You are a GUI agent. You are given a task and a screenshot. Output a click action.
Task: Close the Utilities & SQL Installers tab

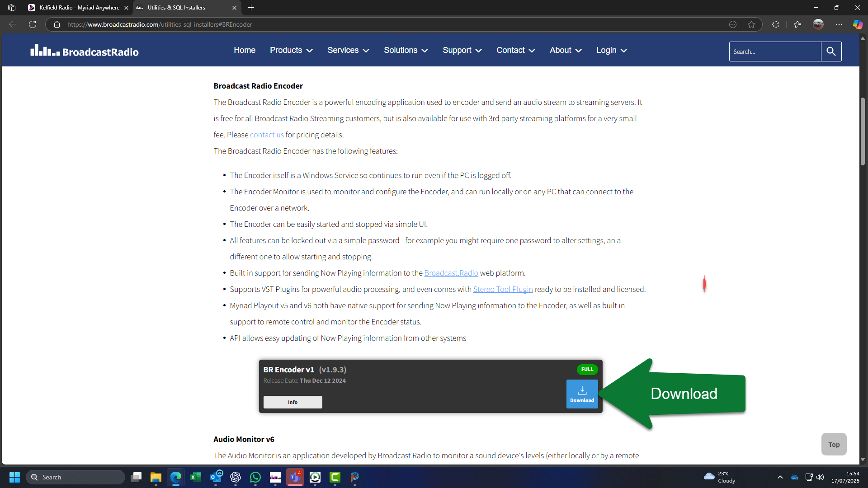click(234, 8)
